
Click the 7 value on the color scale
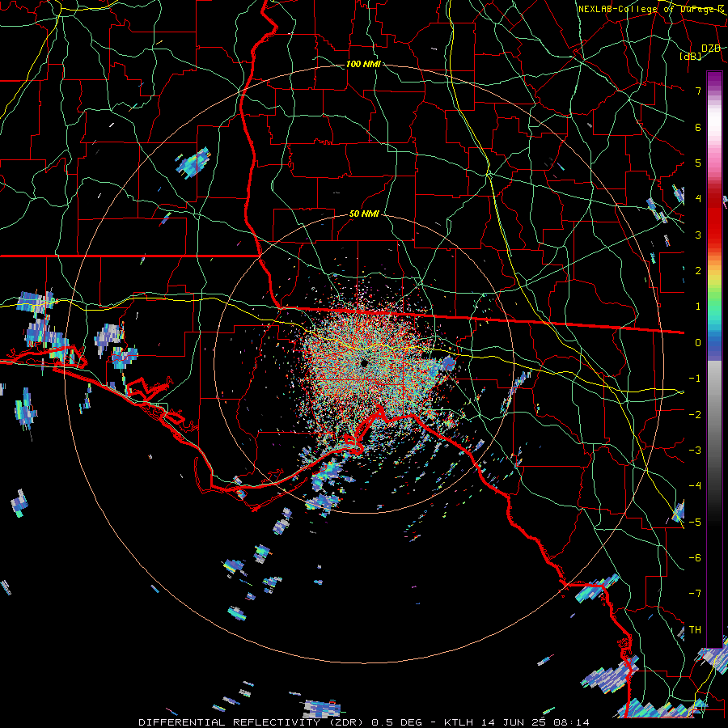pyautogui.click(x=698, y=91)
